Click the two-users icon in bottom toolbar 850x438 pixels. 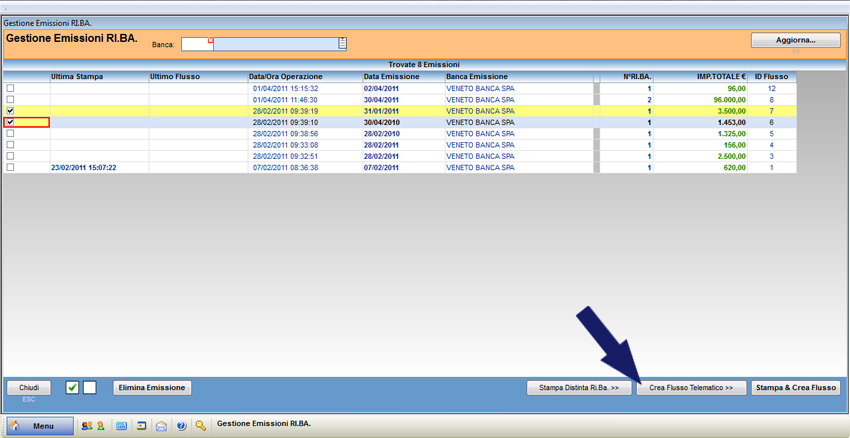point(86,426)
